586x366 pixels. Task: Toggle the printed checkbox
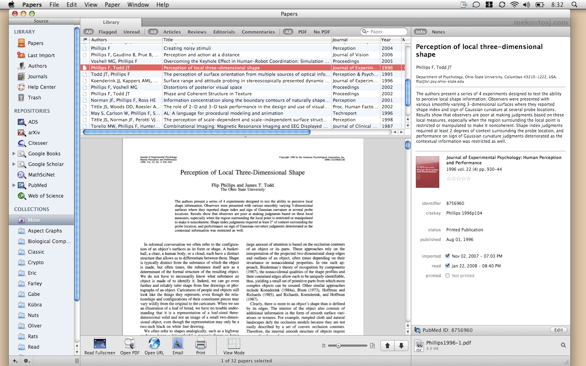click(447, 276)
